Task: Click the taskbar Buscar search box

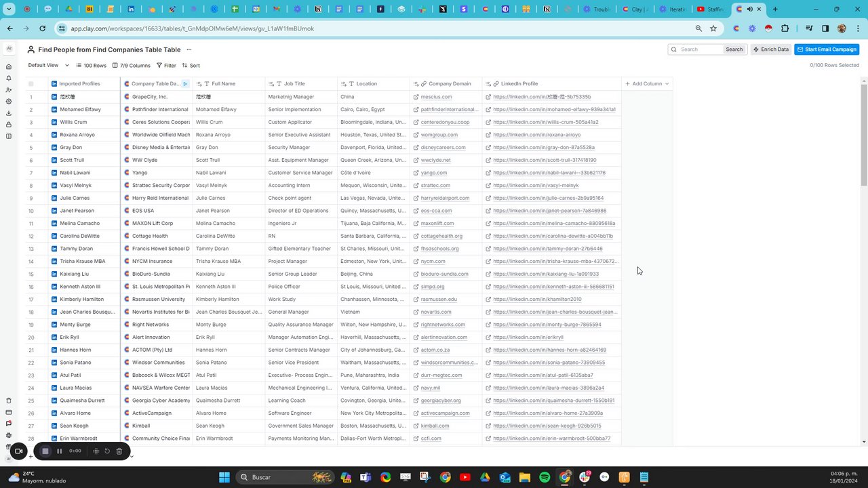Action: click(285, 477)
